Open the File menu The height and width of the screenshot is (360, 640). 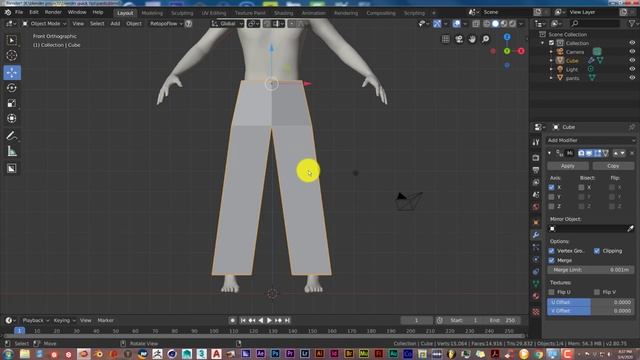click(19, 12)
